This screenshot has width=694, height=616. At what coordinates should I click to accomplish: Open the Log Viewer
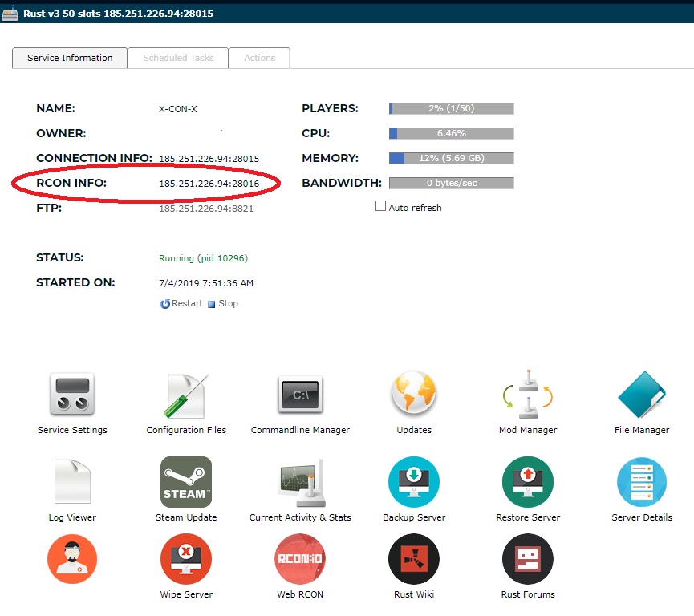(72, 482)
